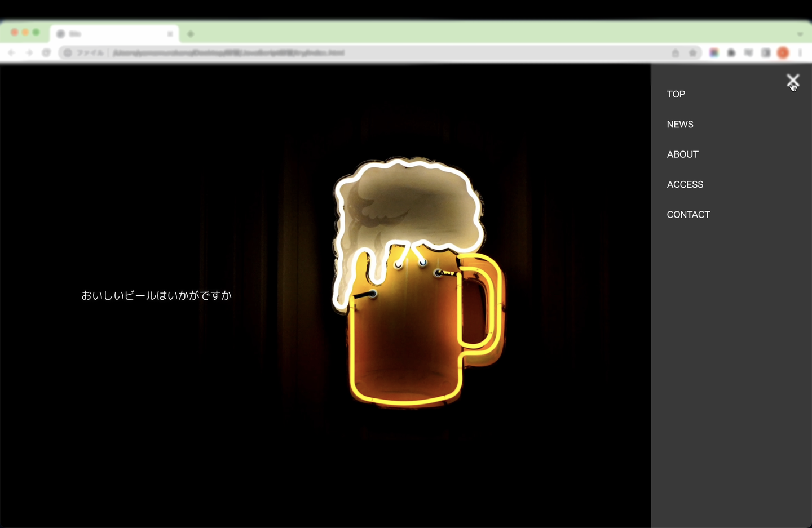Open a new tab with plus button
Viewport: 812px width, 528px height.
[191, 34]
